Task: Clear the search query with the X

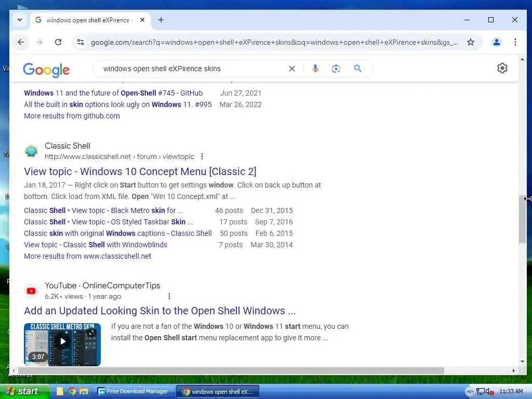Action: click(292, 69)
